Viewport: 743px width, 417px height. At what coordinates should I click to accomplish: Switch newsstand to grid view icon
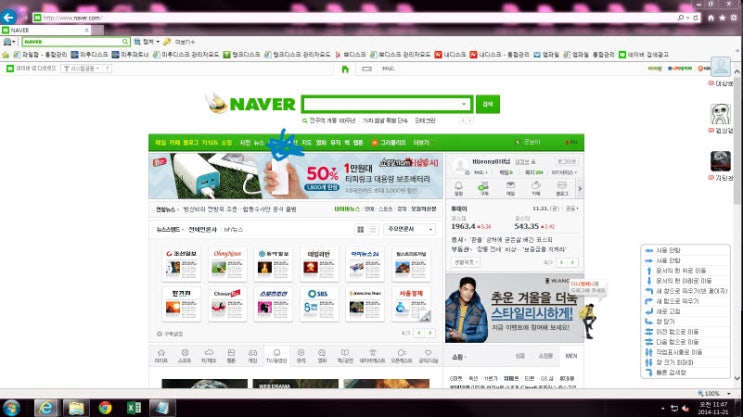point(360,229)
